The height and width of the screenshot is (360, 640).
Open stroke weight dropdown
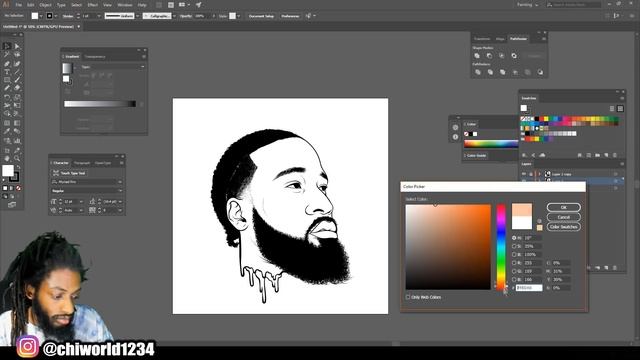coord(99,16)
